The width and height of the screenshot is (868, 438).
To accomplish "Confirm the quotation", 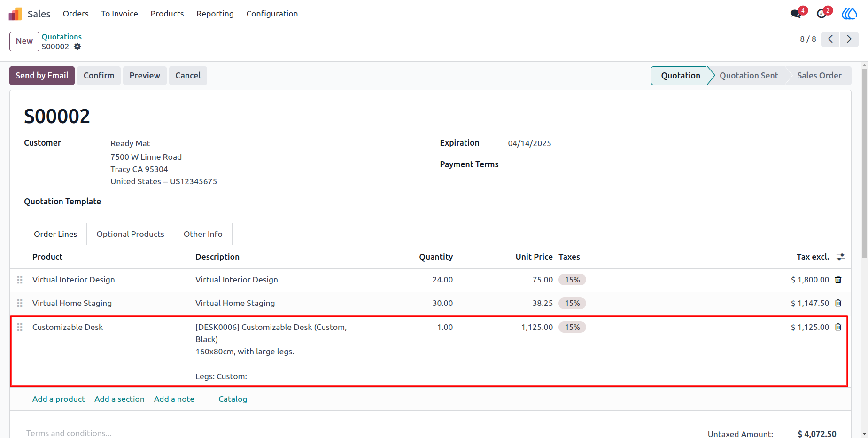I will point(99,76).
